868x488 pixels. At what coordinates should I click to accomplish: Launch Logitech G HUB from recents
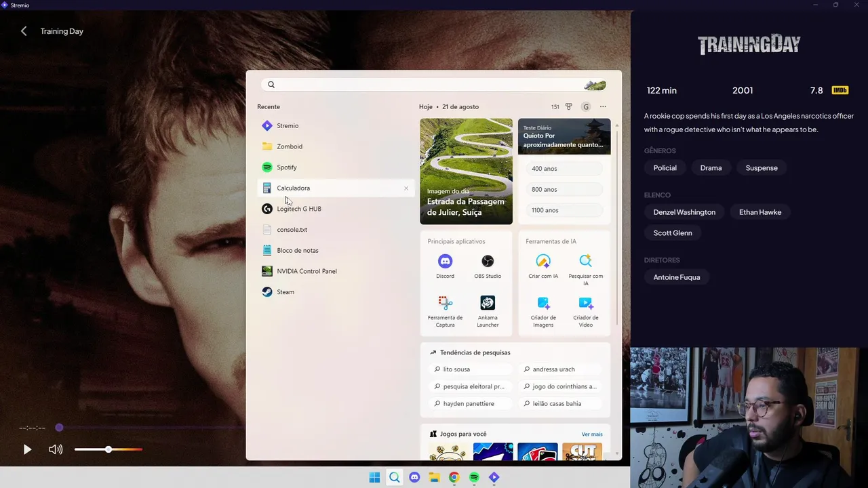tap(336, 209)
